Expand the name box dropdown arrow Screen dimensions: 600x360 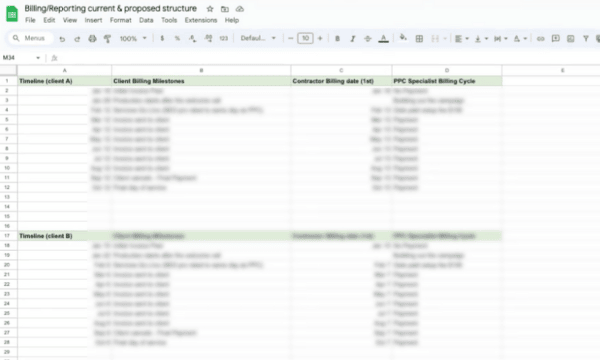click(38, 58)
